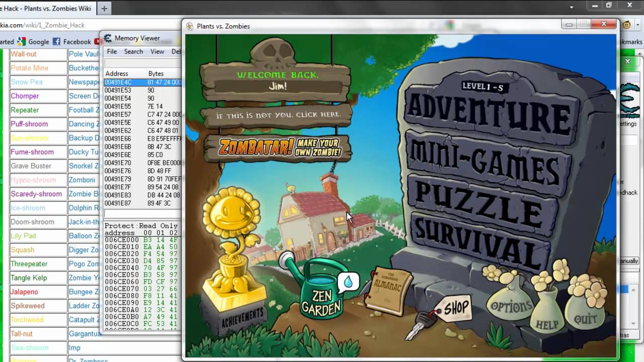Click hex dump row 006CE0A0
The height and width of the screenshot is (362, 644).
click(142, 310)
